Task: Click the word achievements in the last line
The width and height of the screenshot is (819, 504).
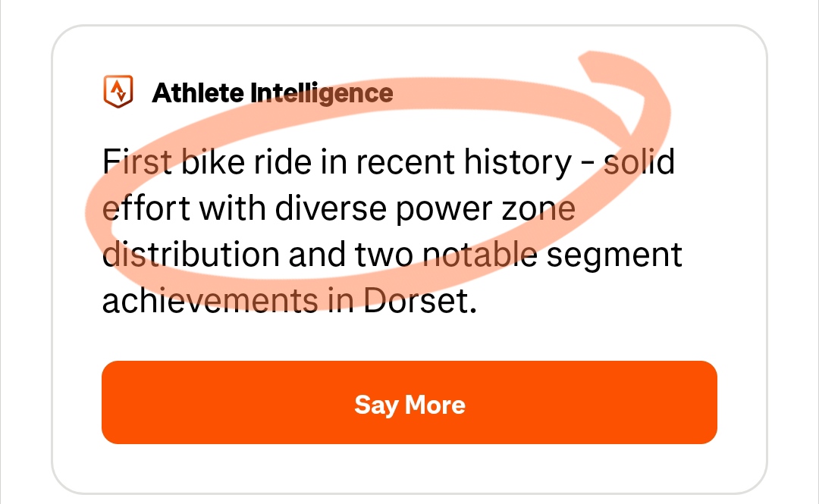Action: [x=210, y=301]
